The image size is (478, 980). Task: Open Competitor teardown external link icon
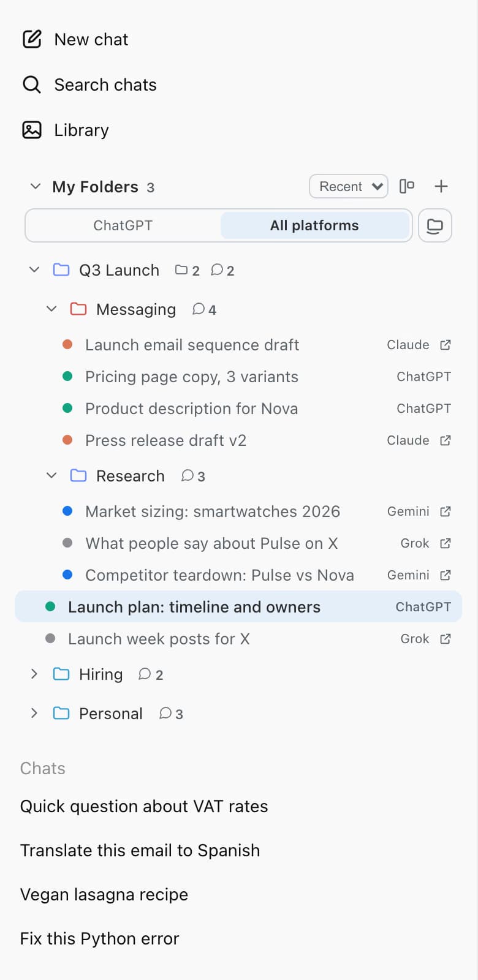tap(446, 575)
